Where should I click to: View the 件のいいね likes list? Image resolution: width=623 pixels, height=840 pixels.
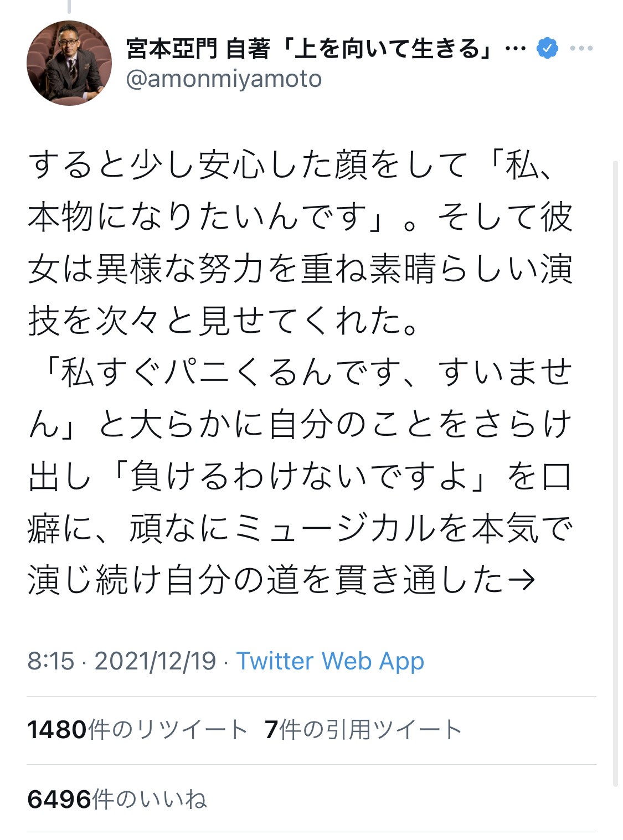(x=150, y=799)
